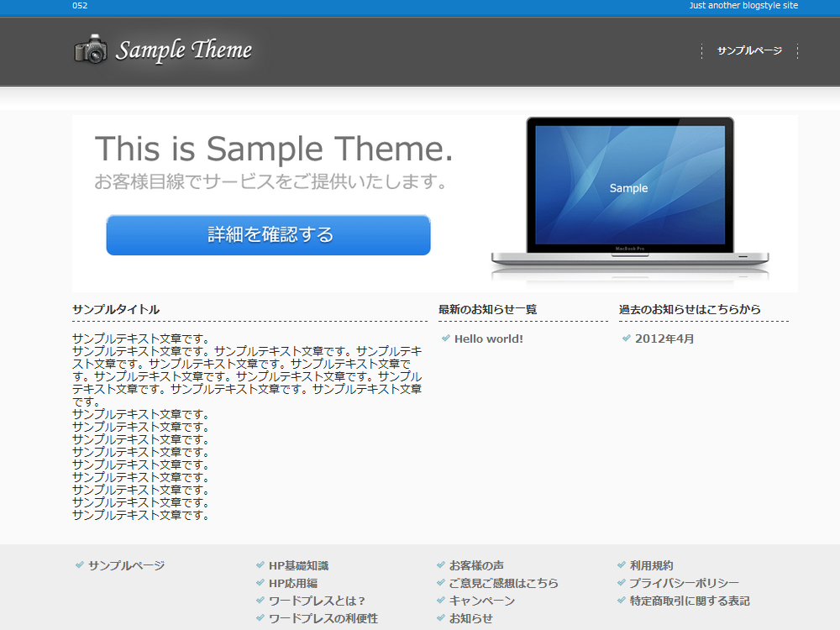The width and height of the screenshot is (840, 630).
Task: Click checkmark icon beside HP応用編
Action: click(260, 582)
